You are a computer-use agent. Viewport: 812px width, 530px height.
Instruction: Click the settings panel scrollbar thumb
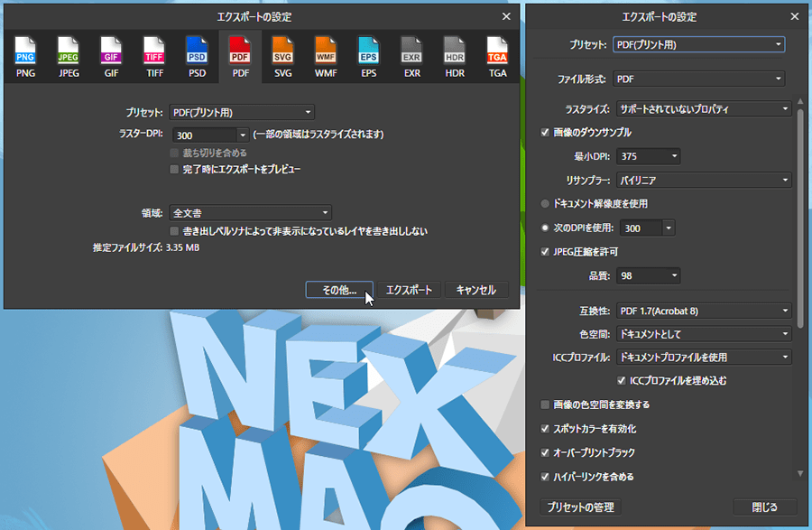[x=800, y=218]
